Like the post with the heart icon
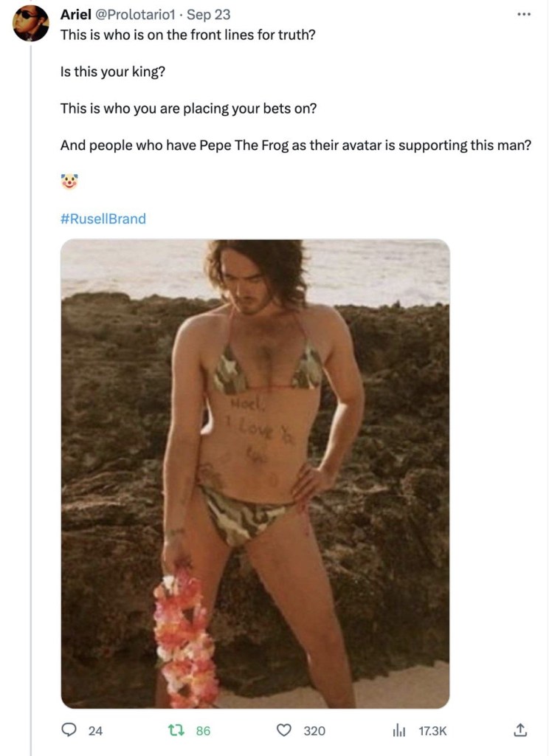Viewport: 552px width, 756px height. 283,730
